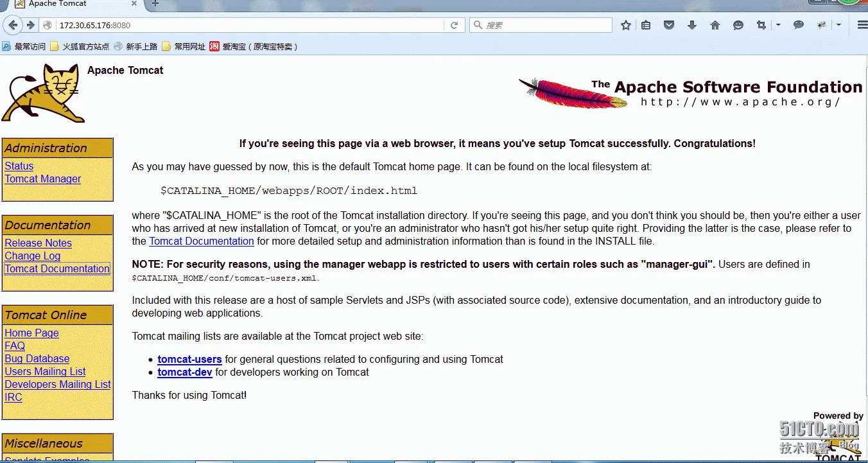Image resolution: width=868 pixels, height=463 pixels.
Task: Open the 火狐官方站点 bookmark folder
Action: coord(80,46)
